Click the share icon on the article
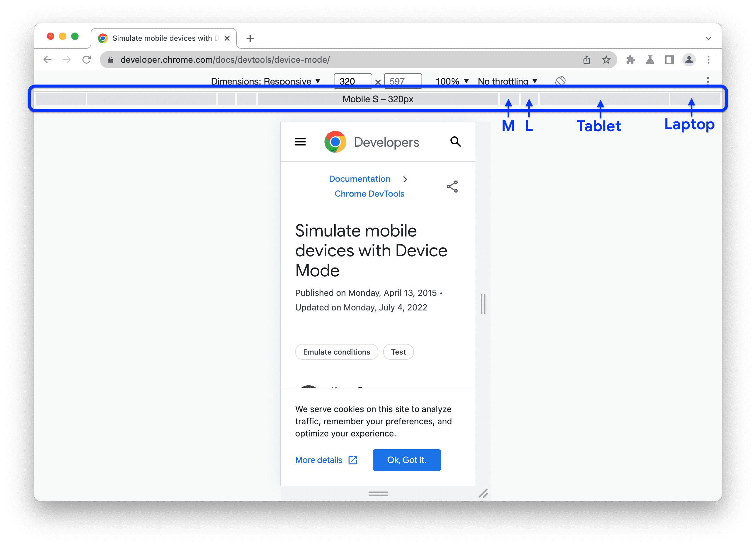 click(452, 187)
